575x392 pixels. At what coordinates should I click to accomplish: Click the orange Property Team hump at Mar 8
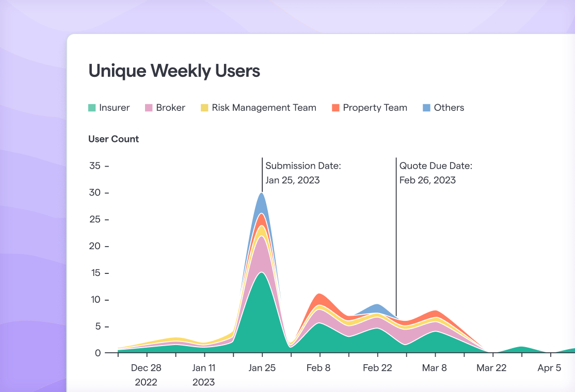pos(435,314)
